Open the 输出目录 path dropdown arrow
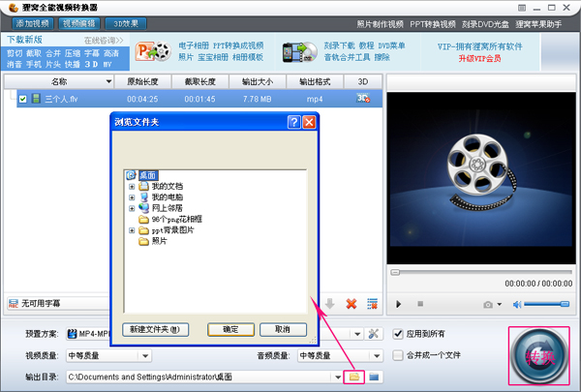The height and width of the screenshot is (392, 581). (x=338, y=377)
